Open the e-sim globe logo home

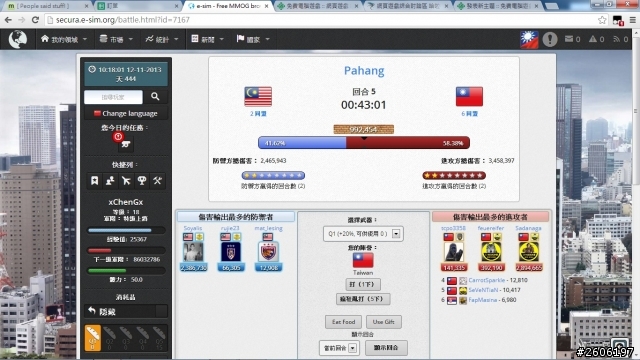tap(18, 39)
